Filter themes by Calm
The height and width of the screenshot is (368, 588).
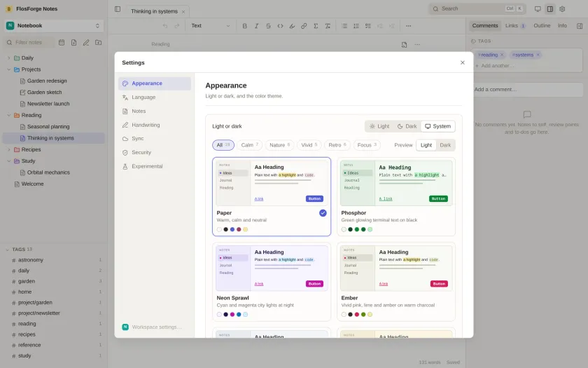(x=249, y=145)
